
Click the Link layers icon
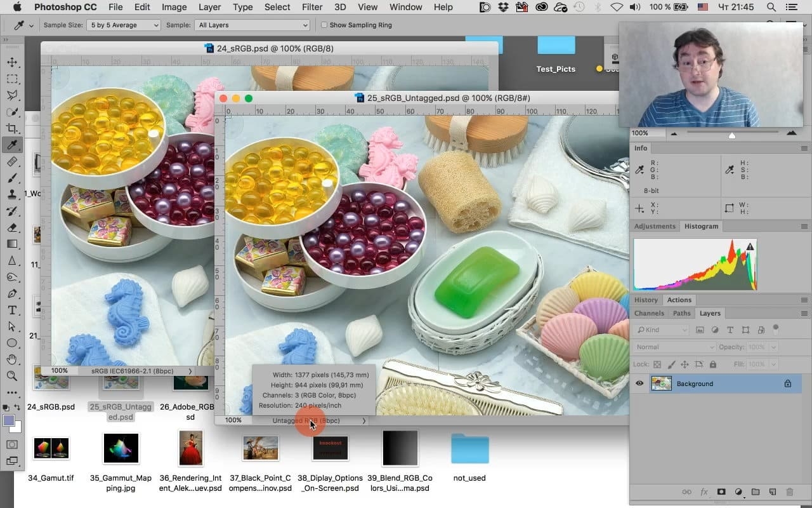(x=686, y=492)
